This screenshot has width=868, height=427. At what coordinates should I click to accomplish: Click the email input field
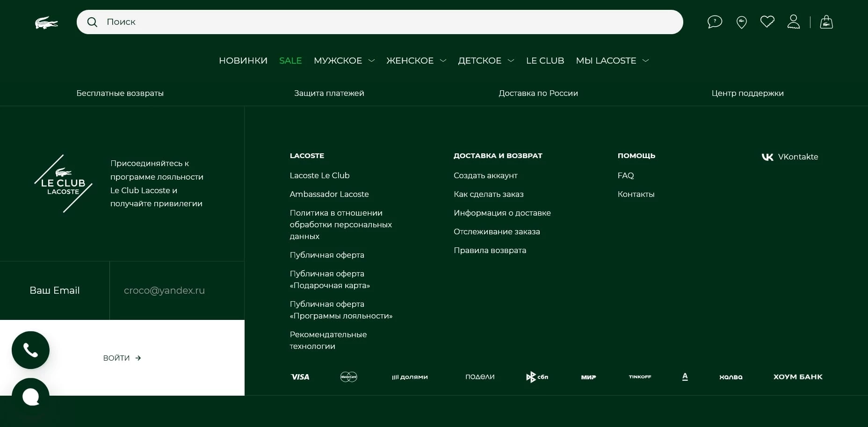pos(177,290)
